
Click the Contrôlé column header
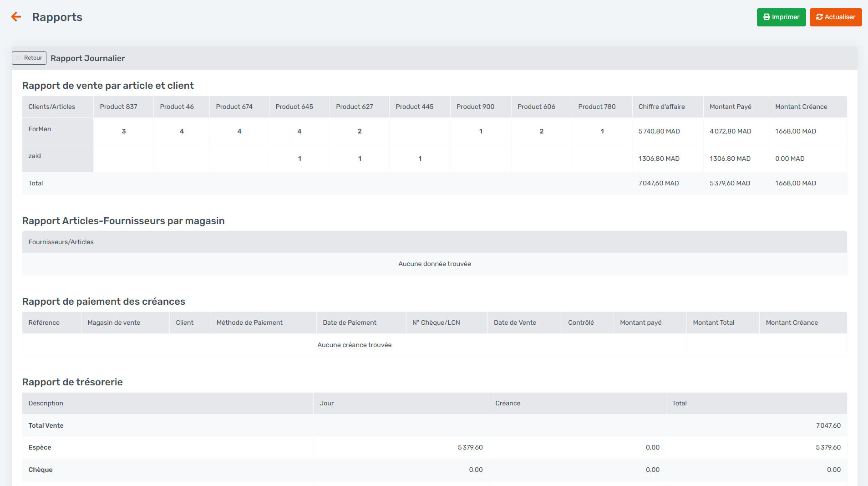581,322
